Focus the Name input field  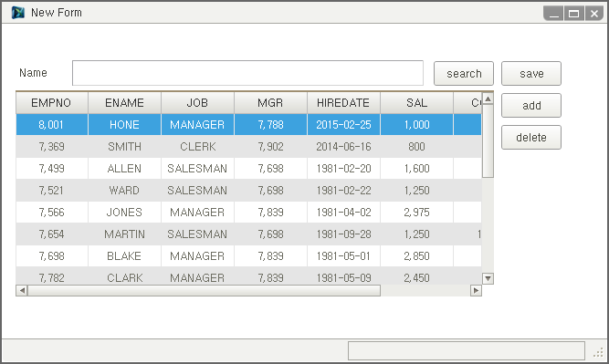[247, 73]
